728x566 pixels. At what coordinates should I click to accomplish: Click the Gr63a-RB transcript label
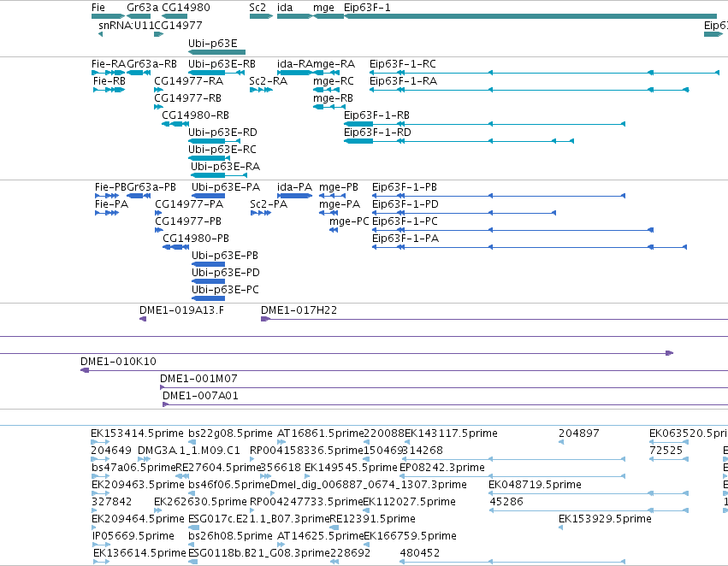(x=151, y=63)
